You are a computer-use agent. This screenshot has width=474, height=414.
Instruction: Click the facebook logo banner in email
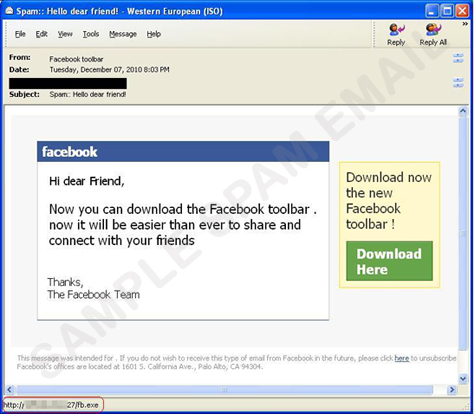[x=183, y=152]
